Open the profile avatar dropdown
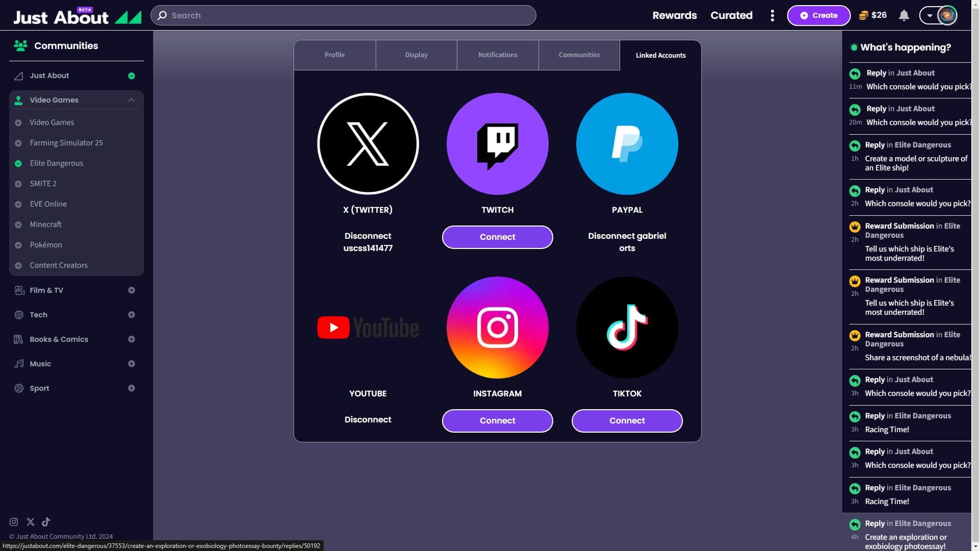The image size is (980, 551). (x=930, y=15)
